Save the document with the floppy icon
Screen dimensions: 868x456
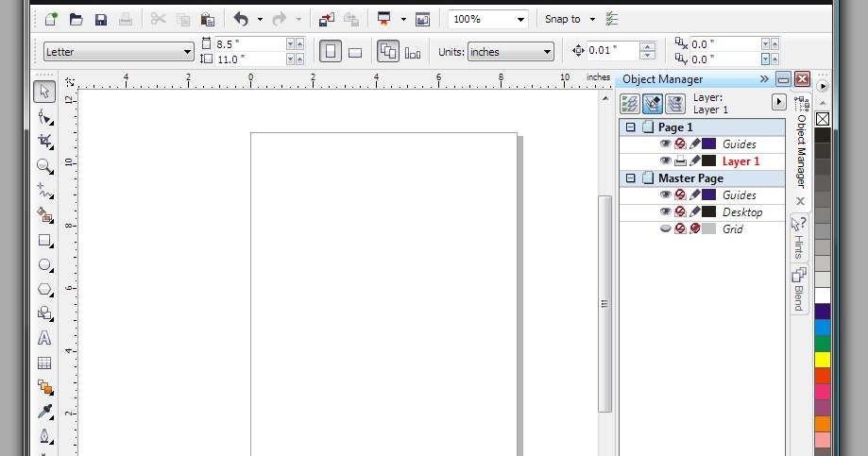101,20
